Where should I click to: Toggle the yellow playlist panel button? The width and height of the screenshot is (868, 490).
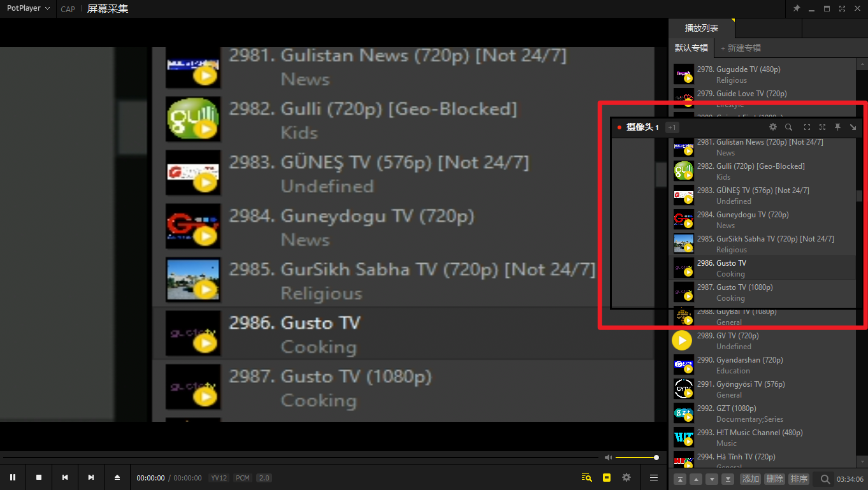coord(607,477)
